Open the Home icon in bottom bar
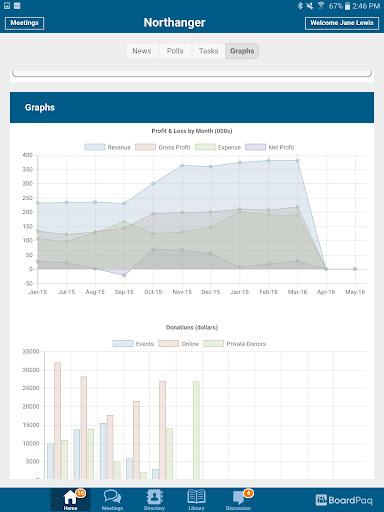Viewport: 384px width, 512px height. [70, 497]
